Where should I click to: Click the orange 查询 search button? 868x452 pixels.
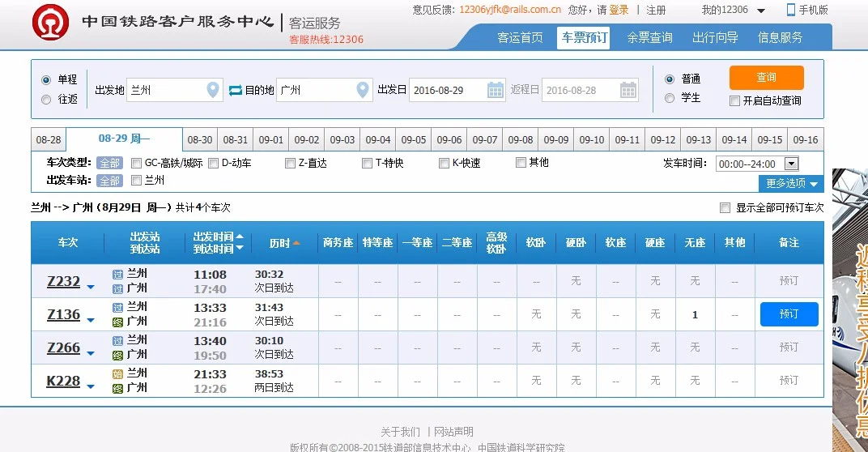766,78
